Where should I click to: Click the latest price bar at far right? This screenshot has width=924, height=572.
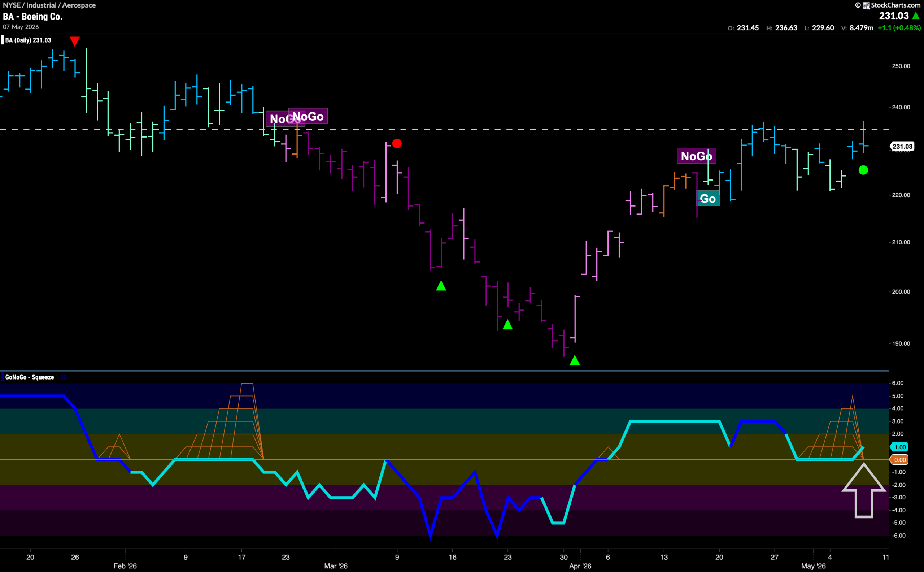click(863, 137)
